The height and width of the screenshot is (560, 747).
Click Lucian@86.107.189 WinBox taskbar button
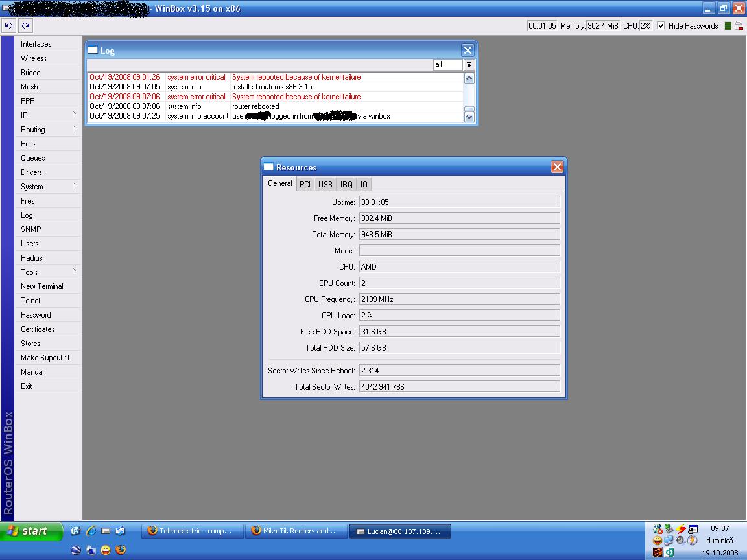point(399,531)
